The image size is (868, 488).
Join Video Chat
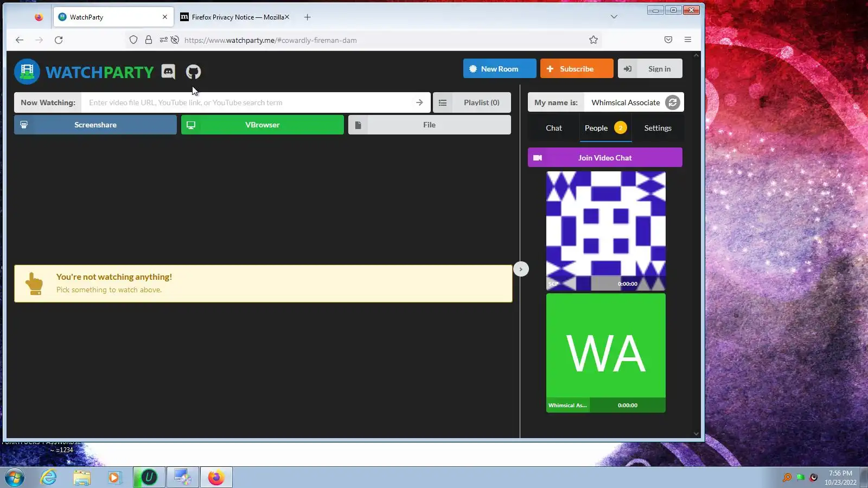click(x=605, y=158)
